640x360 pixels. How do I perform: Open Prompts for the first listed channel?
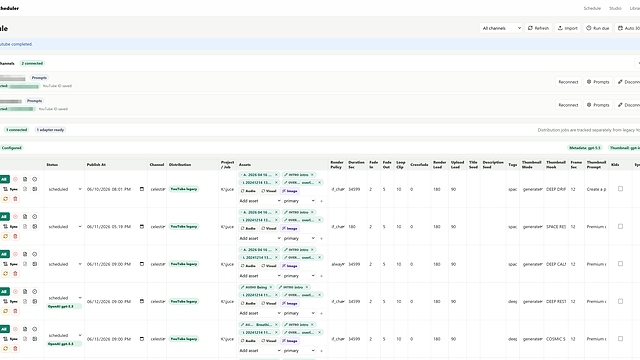598,82
